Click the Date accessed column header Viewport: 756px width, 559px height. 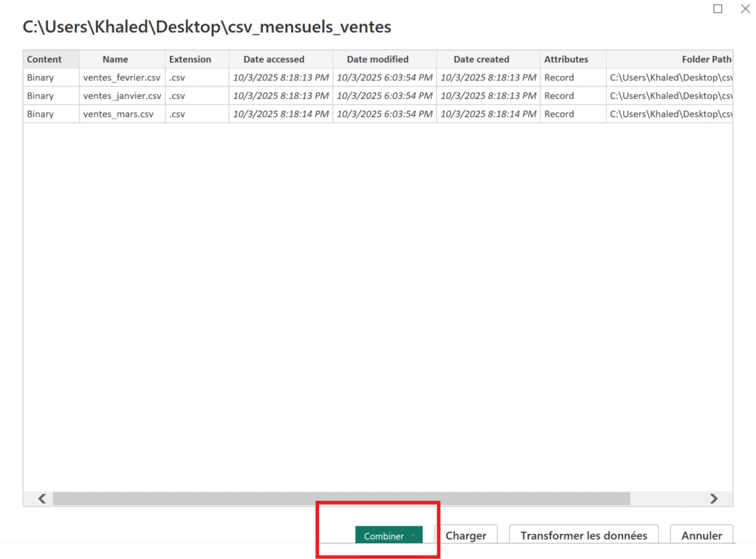(274, 59)
